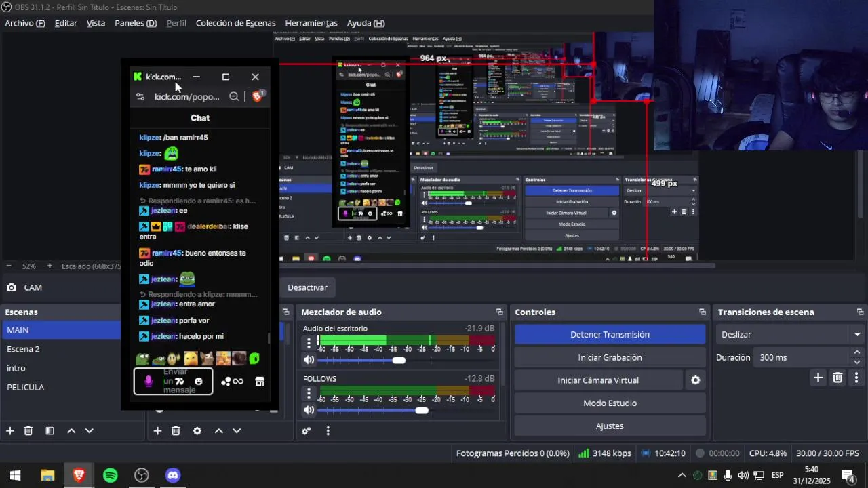Select the MAIN scene

coord(60,330)
